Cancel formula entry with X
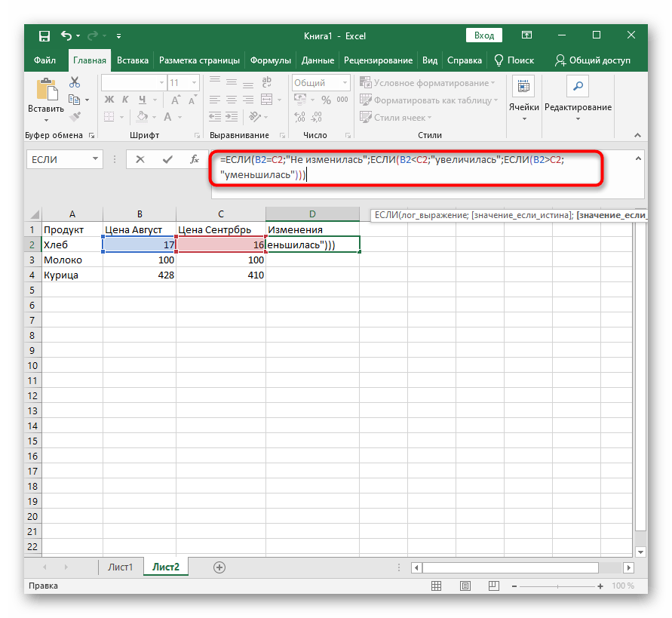Viewport: 672px width, 618px height. [x=140, y=159]
